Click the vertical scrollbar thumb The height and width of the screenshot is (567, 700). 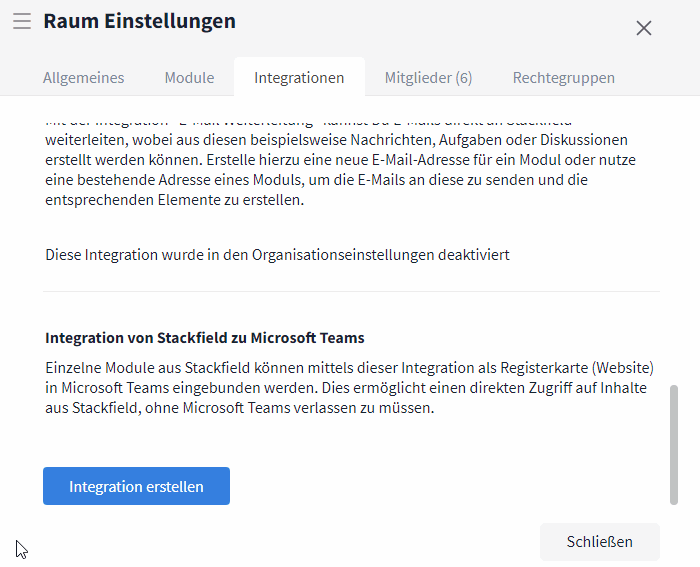click(x=674, y=445)
